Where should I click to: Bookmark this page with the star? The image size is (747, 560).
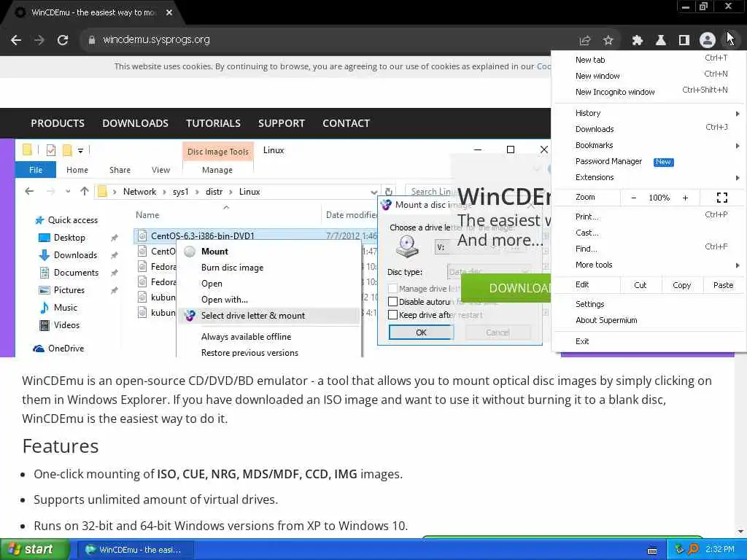[x=608, y=41]
